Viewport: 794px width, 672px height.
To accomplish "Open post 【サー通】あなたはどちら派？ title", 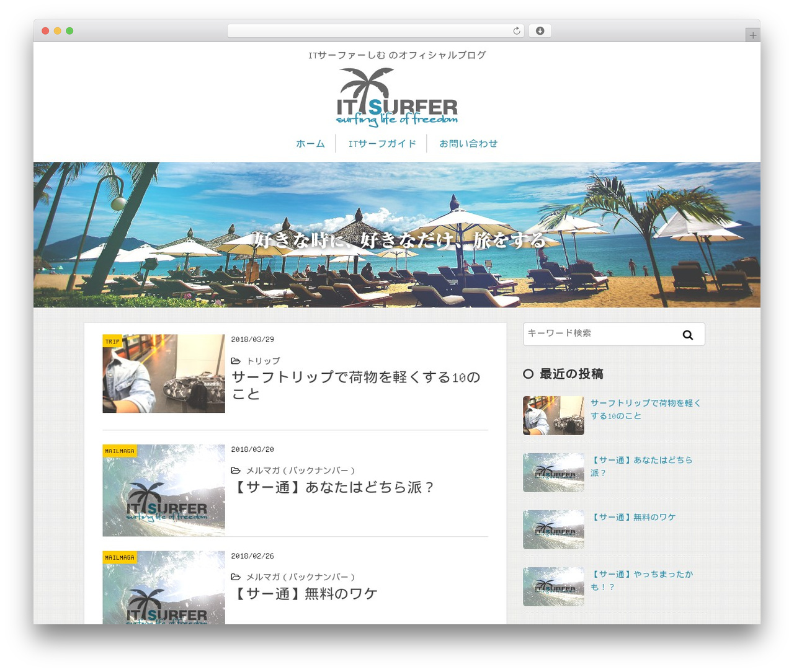I will (x=334, y=487).
